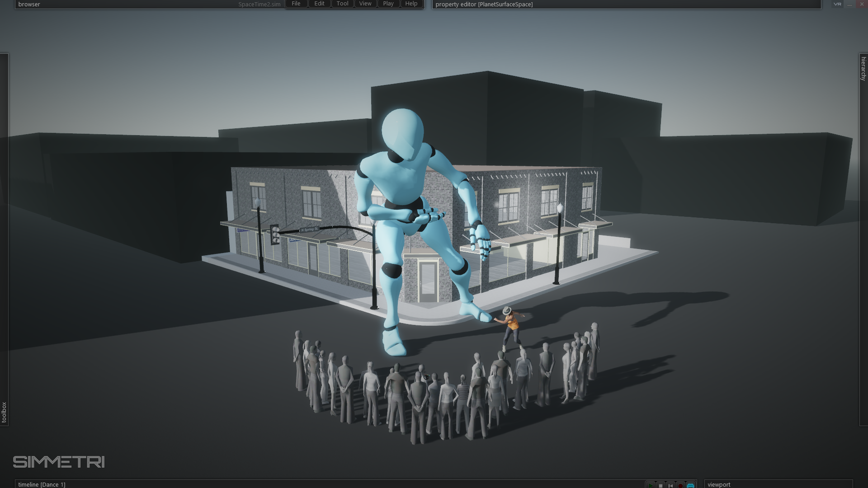Toggle VR mode button
Image resolution: width=868 pixels, height=488 pixels.
[837, 4]
